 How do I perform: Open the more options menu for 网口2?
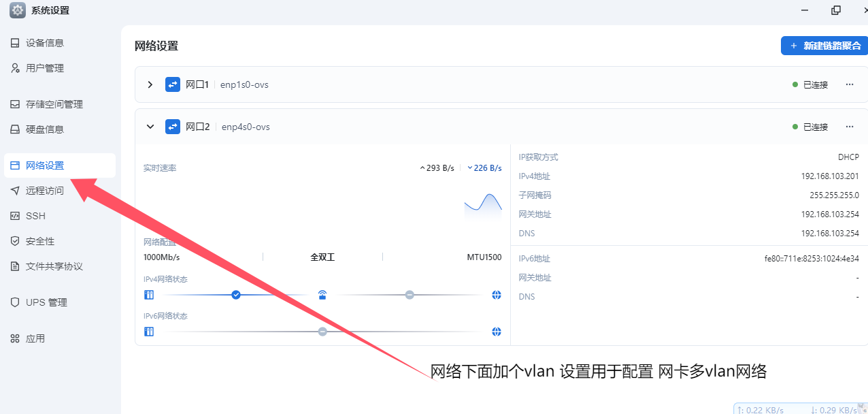[850, 127]
